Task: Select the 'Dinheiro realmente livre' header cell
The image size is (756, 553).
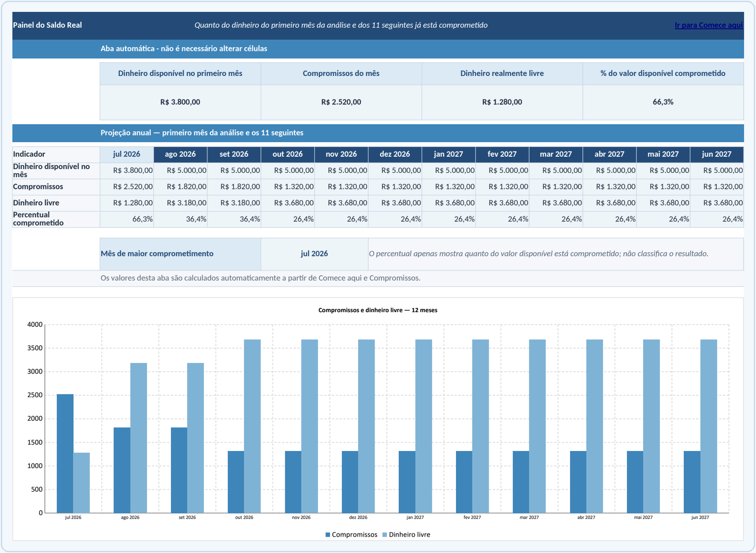Action: [502, 74]
